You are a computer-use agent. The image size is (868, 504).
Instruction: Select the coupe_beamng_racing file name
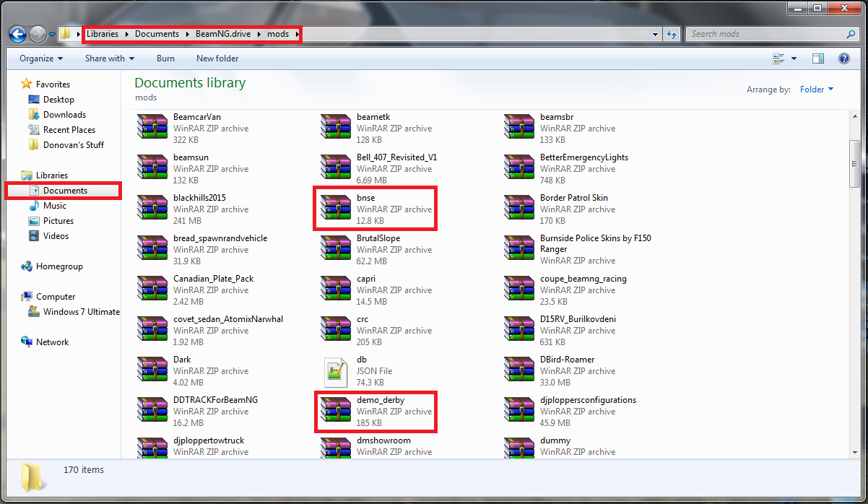click(583, 279)
